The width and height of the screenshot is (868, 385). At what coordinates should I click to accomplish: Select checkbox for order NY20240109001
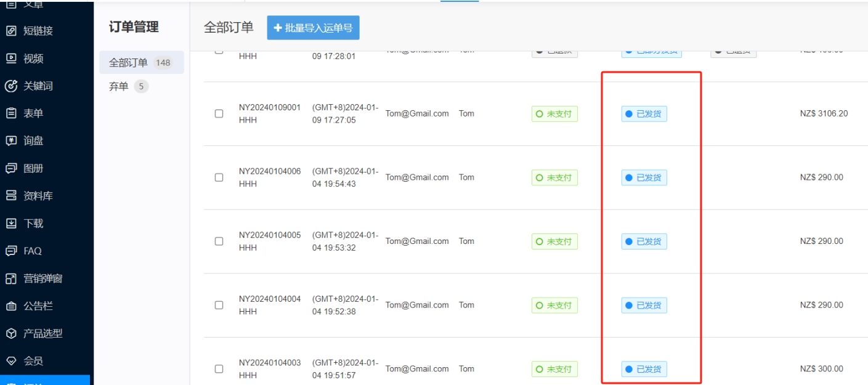[x=219, y=114]
